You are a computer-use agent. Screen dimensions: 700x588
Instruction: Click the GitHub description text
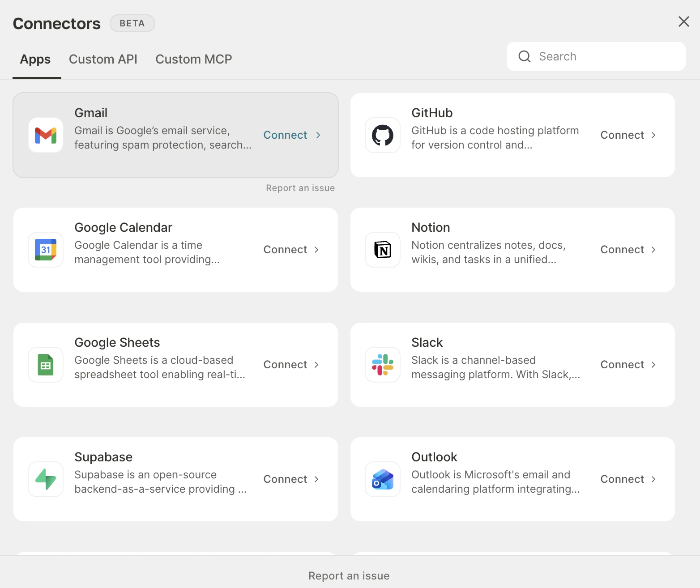(495, 138)
